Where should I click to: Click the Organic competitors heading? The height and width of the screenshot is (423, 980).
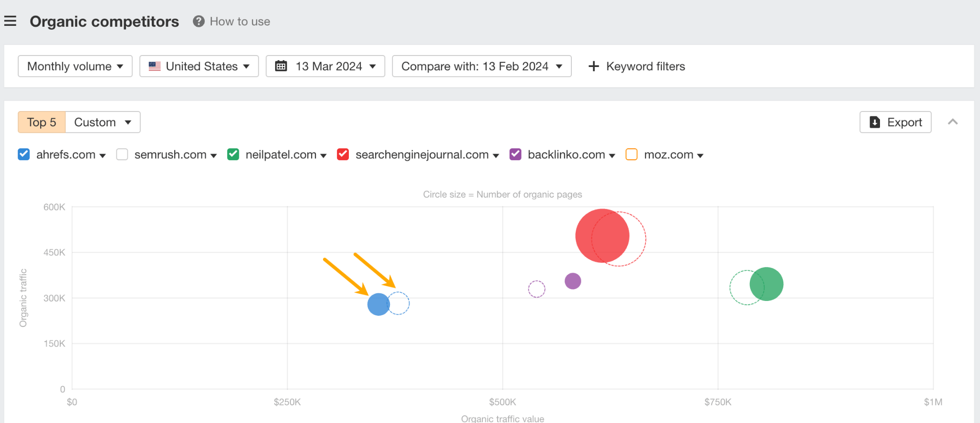(104, 22)
